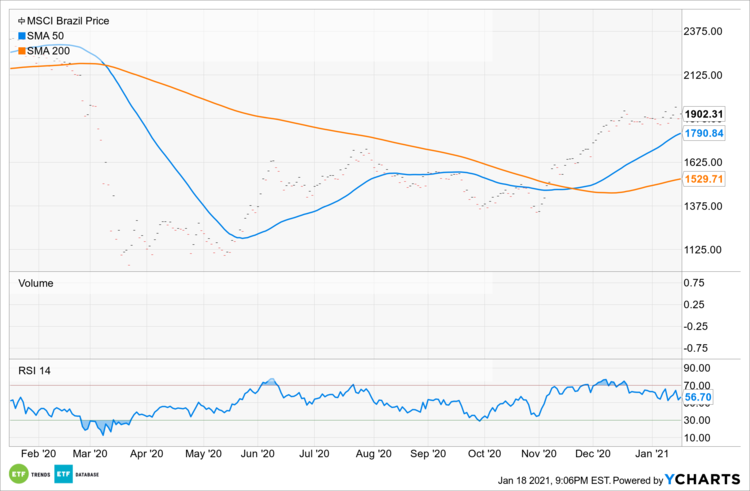Image resolution: width=750 pixels, height=491 pixels.
Task: Select the MSCI Brazil Price legend label
Action: click(68, 20)
